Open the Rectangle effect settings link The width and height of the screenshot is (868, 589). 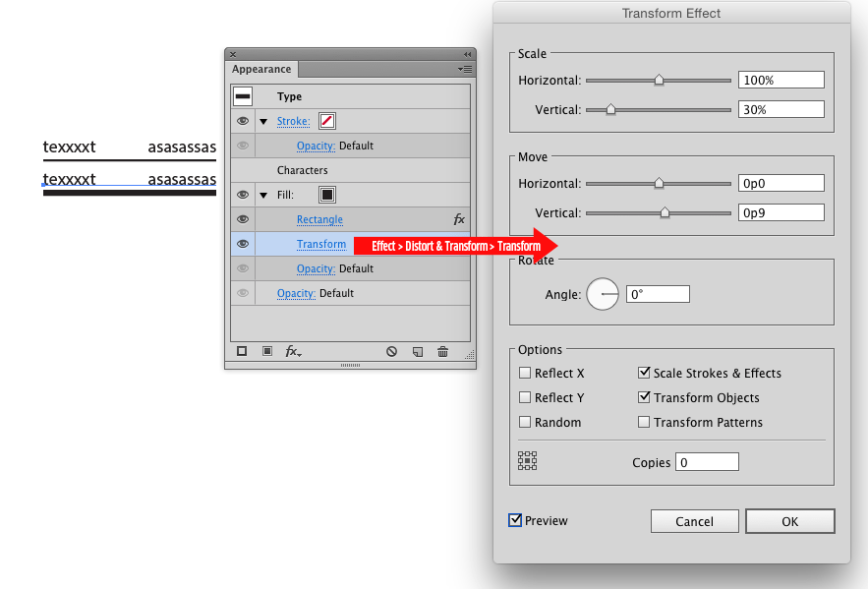(x=319, y=218)
